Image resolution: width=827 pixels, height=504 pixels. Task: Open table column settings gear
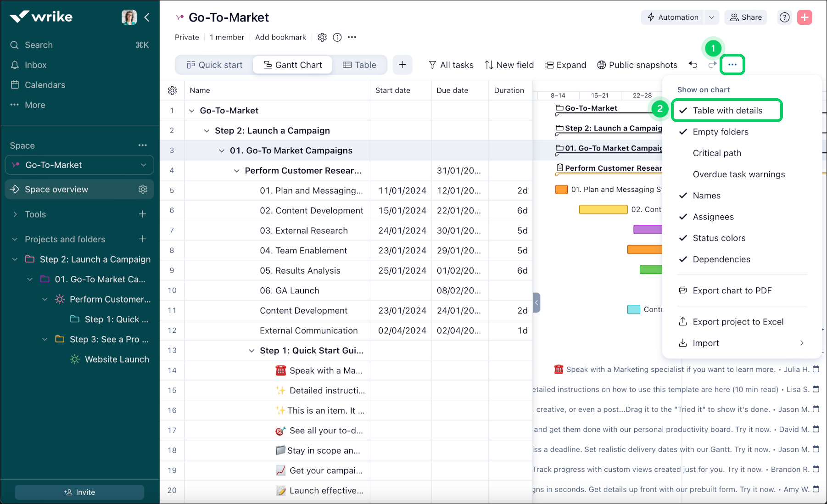173,90
